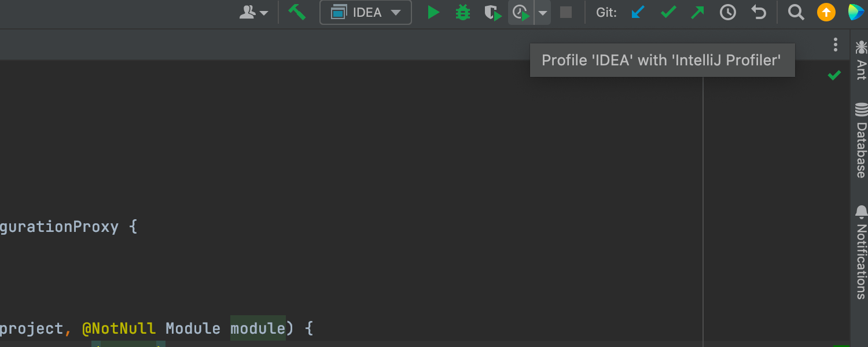Open the Database tool window tab
The width and height of the screenshot is (868, 347).
click(861, 141)
